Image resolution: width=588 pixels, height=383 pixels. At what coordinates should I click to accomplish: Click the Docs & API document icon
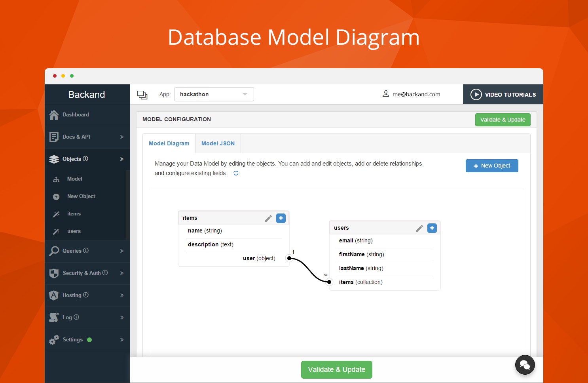click(54, 137)
